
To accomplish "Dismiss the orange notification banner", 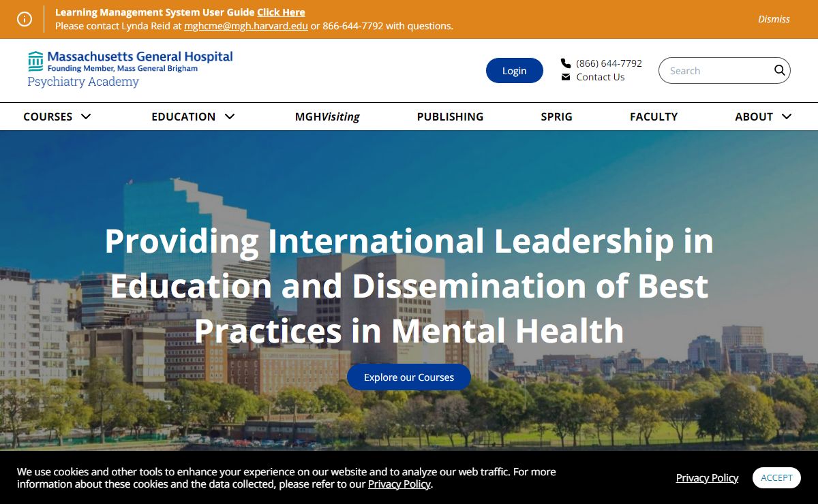I will (774, 19).
